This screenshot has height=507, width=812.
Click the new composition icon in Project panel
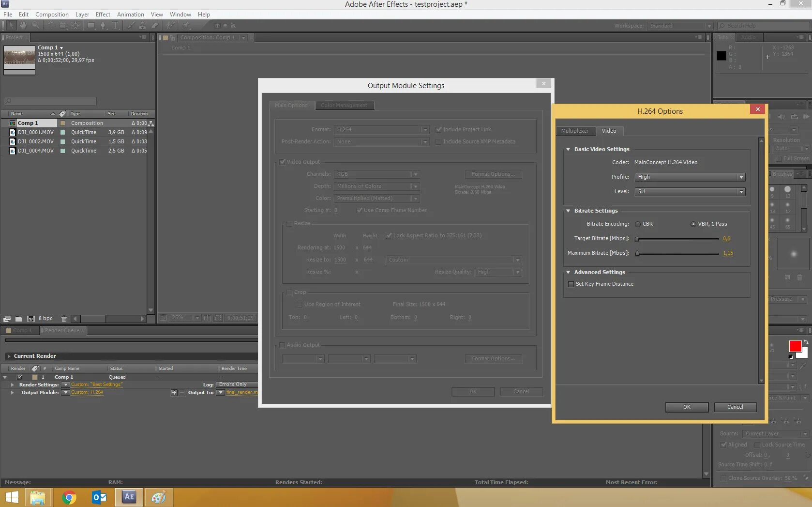[31, 319]
